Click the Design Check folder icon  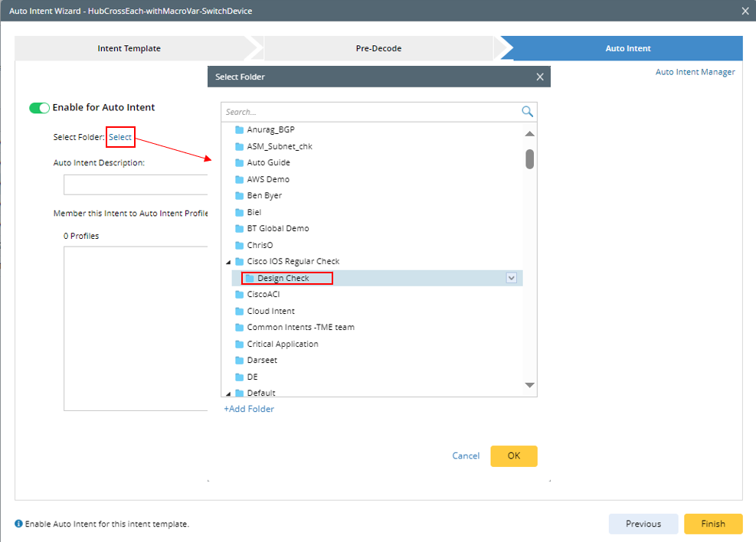pyautogui.click(x=250, y=278)
